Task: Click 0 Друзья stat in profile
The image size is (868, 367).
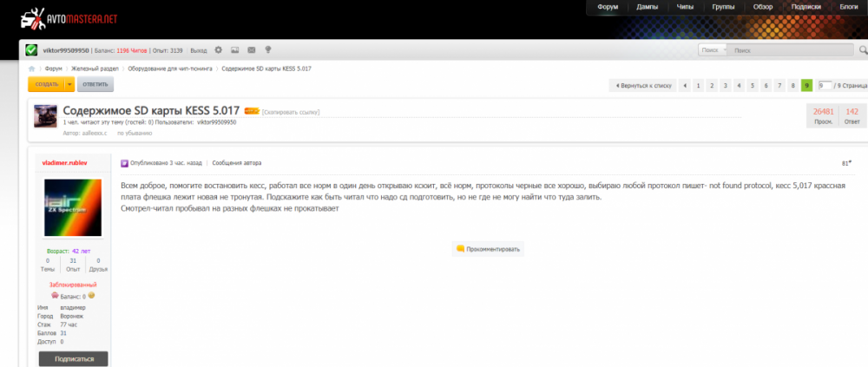Action: pyautogui.click(x=98, y=265)
